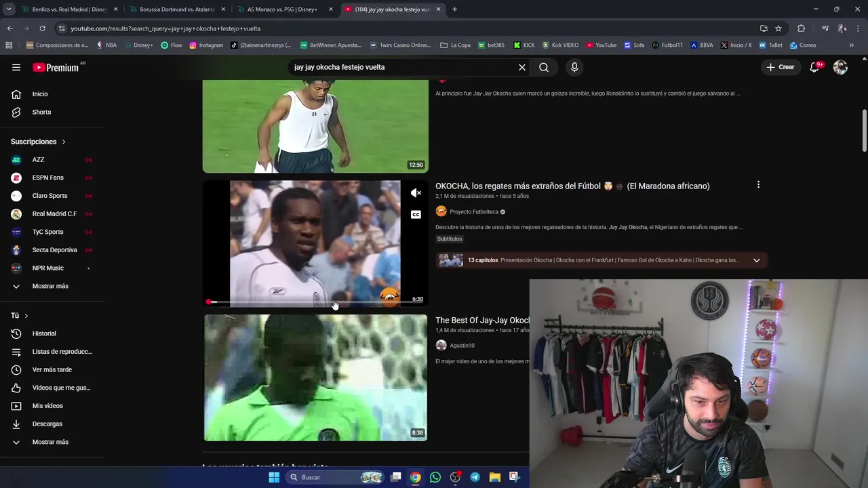This screenshot has height=488, width=868.
Task: Open Windows Start menu
Action: pos(274,477)
